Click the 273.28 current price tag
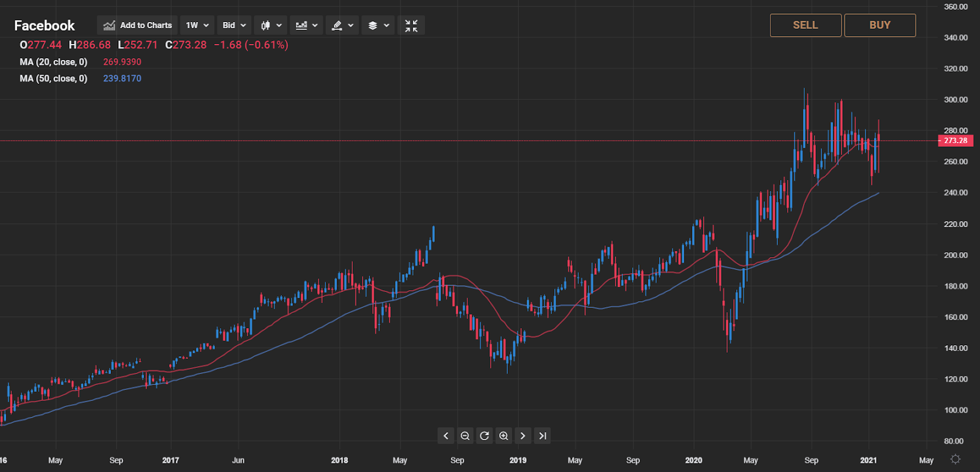 pos(956,141)
